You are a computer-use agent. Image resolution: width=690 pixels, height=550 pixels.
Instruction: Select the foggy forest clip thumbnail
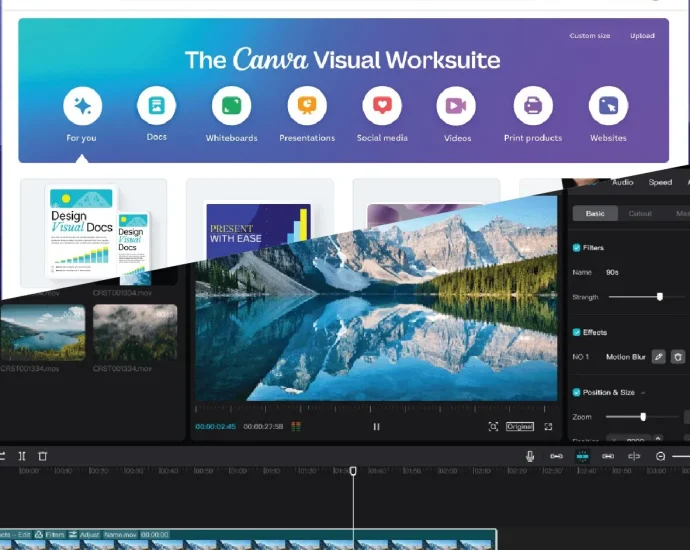135,332
